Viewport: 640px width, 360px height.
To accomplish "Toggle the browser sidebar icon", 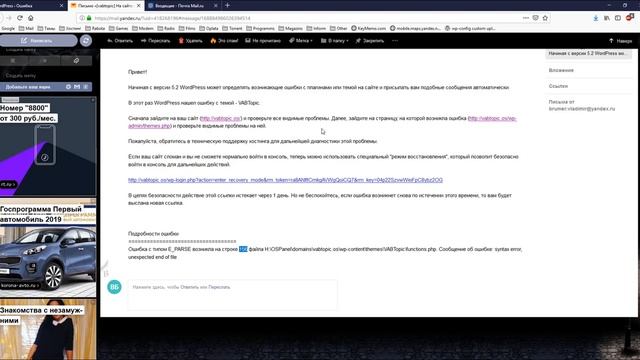I will 618,18.
